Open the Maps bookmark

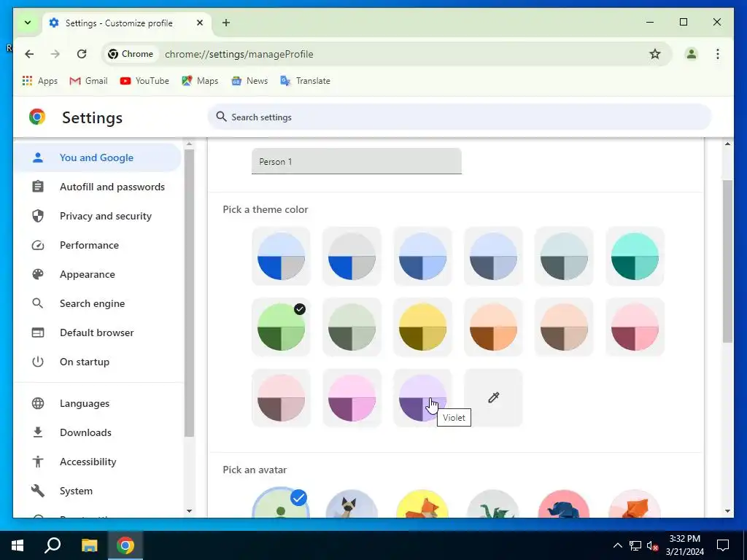[200, 81]
